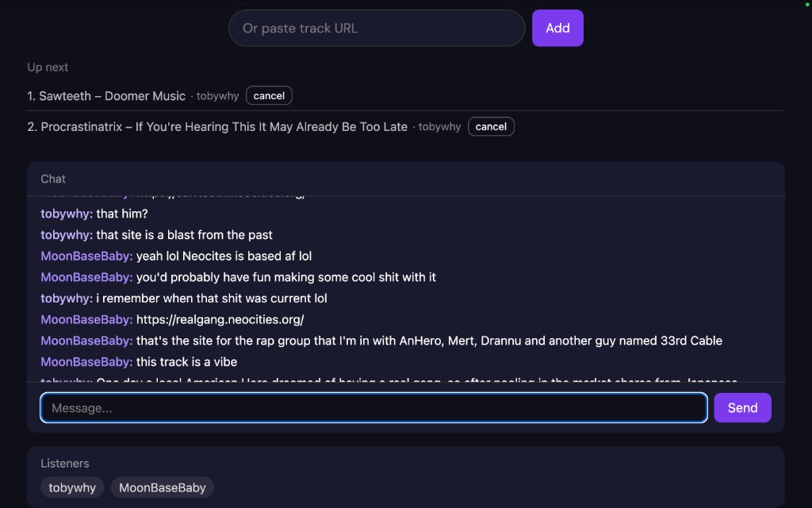Click the message mentioning 33rd Cable
This screenshot has width=812, height=508.
pyautogui.click(x=428, y=341)
